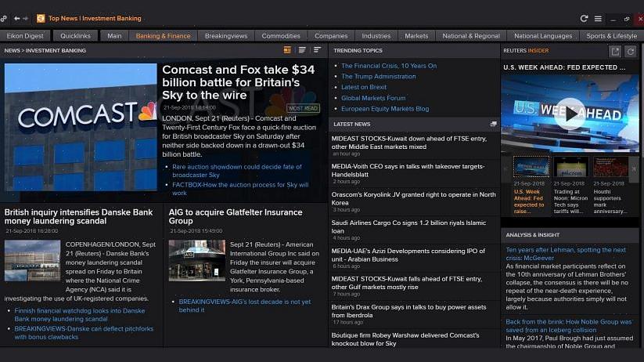Click the Comcast building lead image
Screen dimensions: 644x362
81,127
